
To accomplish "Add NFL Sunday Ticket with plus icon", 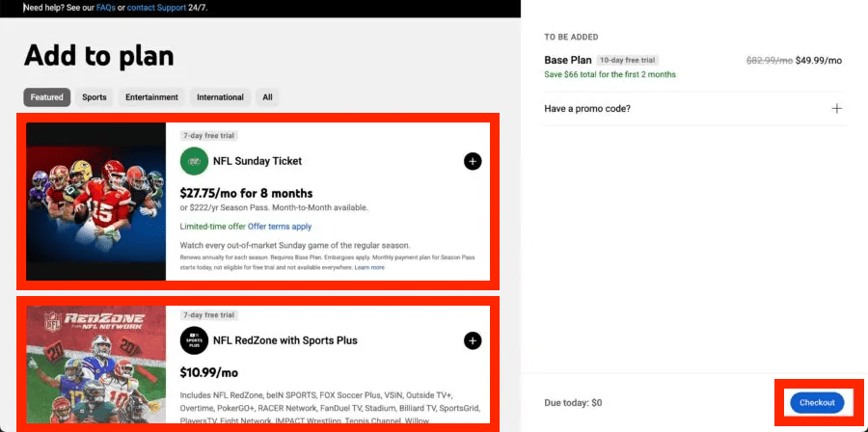I will click(x=473, y=161).
